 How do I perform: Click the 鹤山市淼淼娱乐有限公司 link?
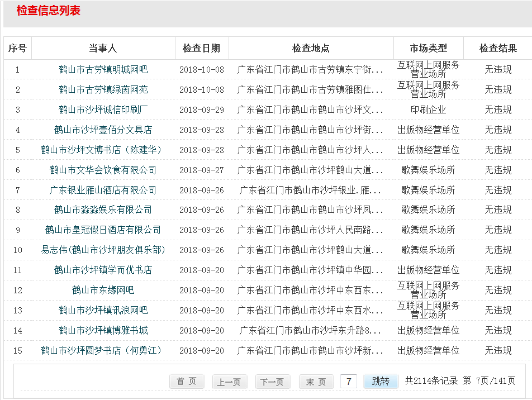[x=103, y=210]
